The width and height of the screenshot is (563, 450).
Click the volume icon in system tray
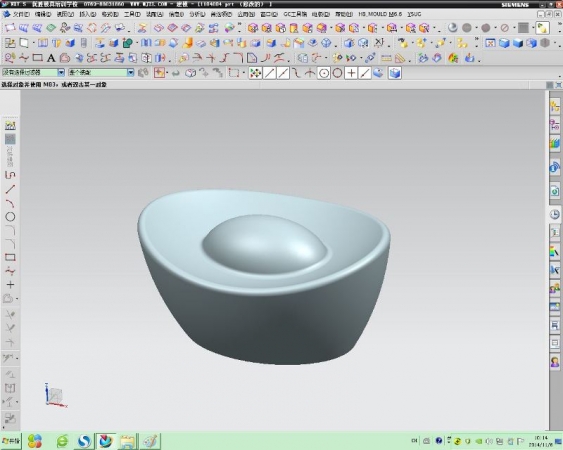point(489,441)
